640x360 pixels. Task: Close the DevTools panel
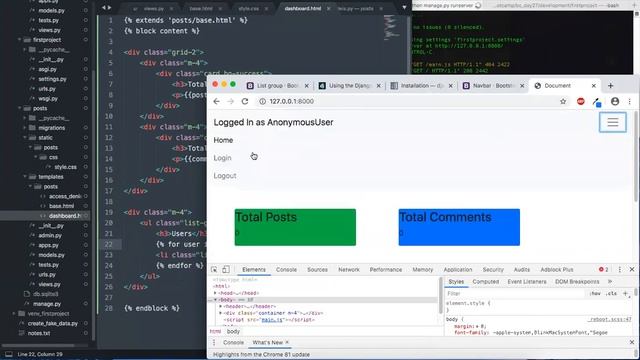pos(632,270)
